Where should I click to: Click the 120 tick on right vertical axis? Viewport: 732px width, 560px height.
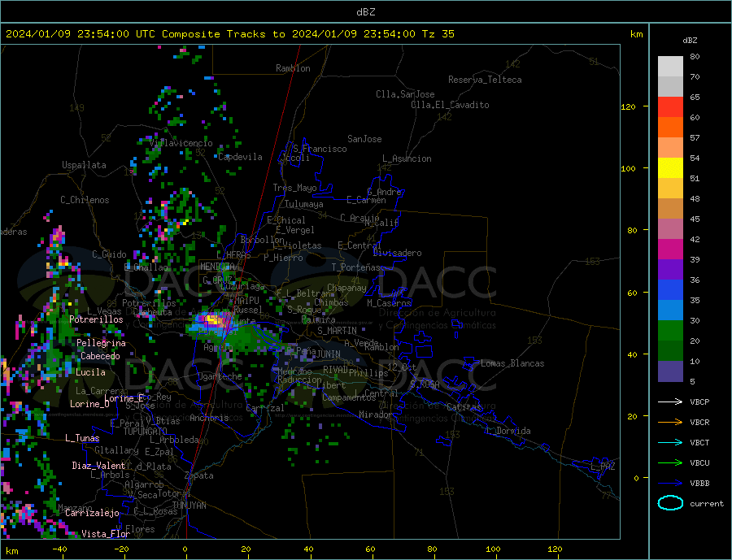point(628,106)
